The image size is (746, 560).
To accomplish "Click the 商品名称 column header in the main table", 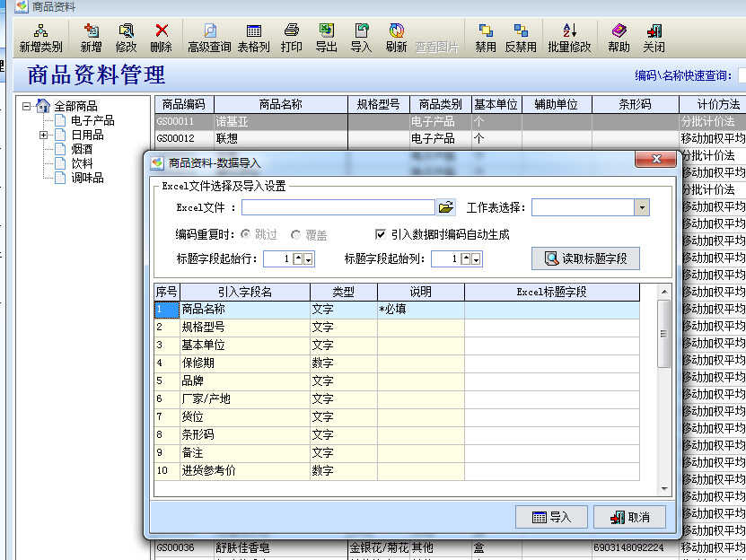I will tap(281, 104).
